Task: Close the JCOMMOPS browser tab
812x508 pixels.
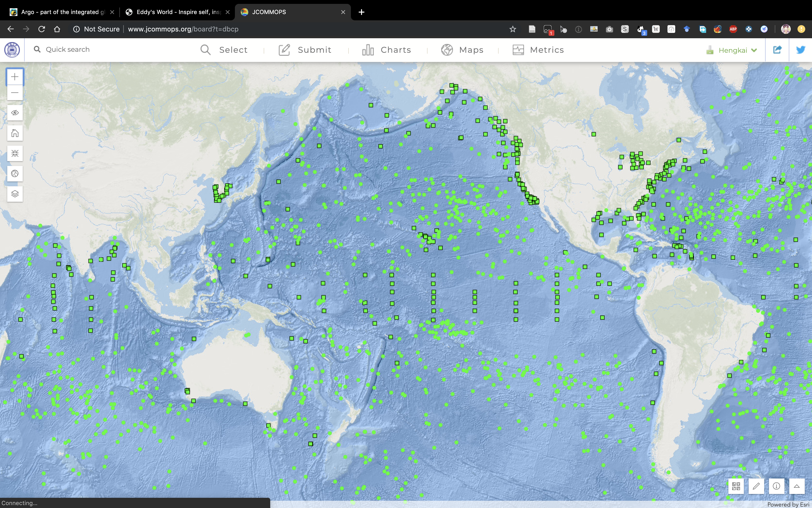Action: pos(343,12)
